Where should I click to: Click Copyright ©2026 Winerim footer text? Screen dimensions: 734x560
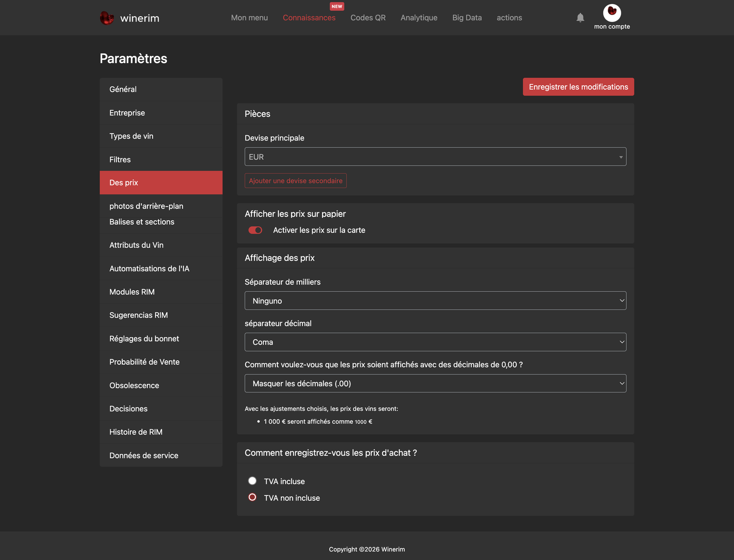point(367,549)
